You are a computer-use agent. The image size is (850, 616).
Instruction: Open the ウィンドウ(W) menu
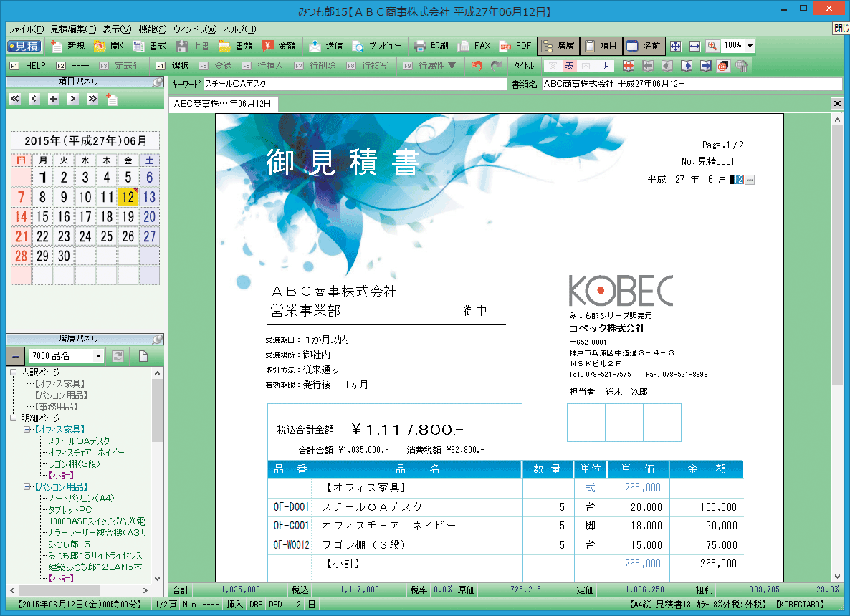195,29
